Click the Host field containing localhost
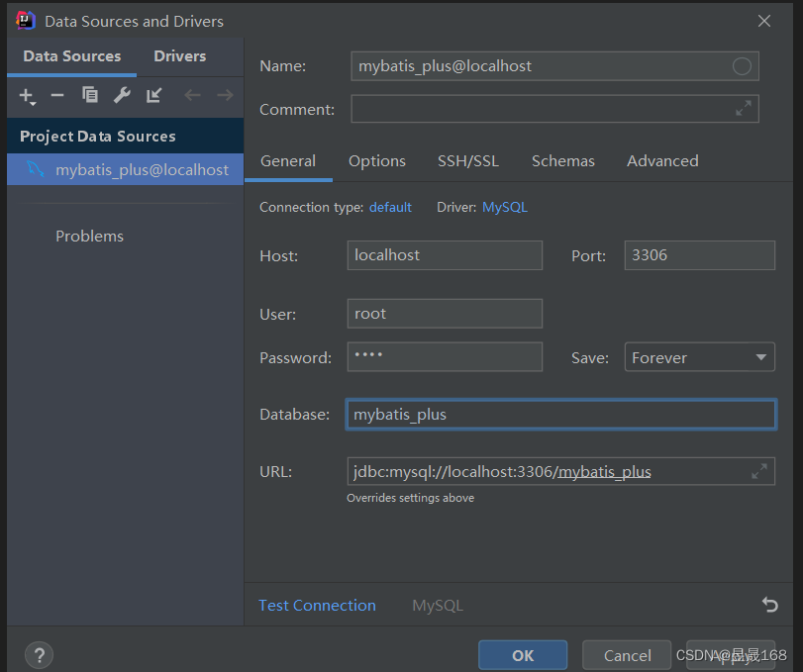This screenshot has height=672, width=803. (x=445, y=255)
